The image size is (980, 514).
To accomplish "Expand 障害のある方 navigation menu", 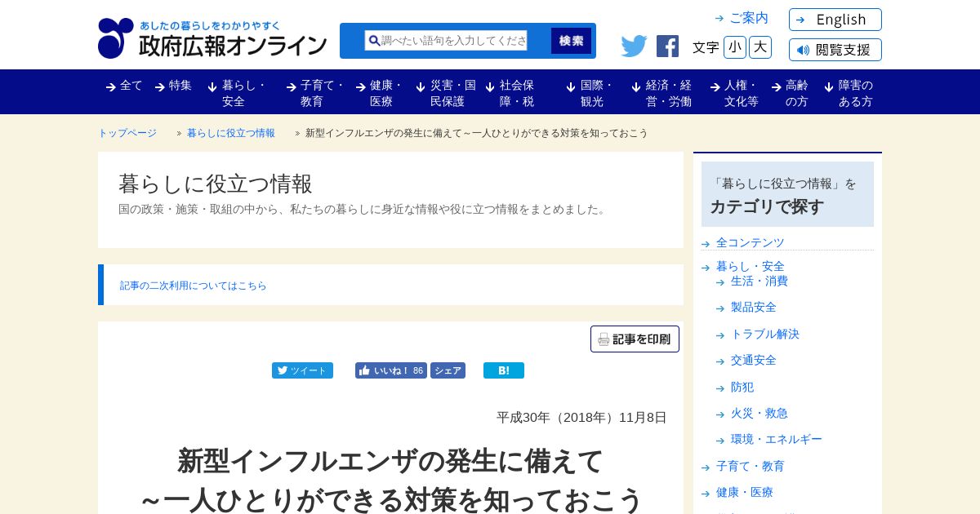I will tap(849, 93).
